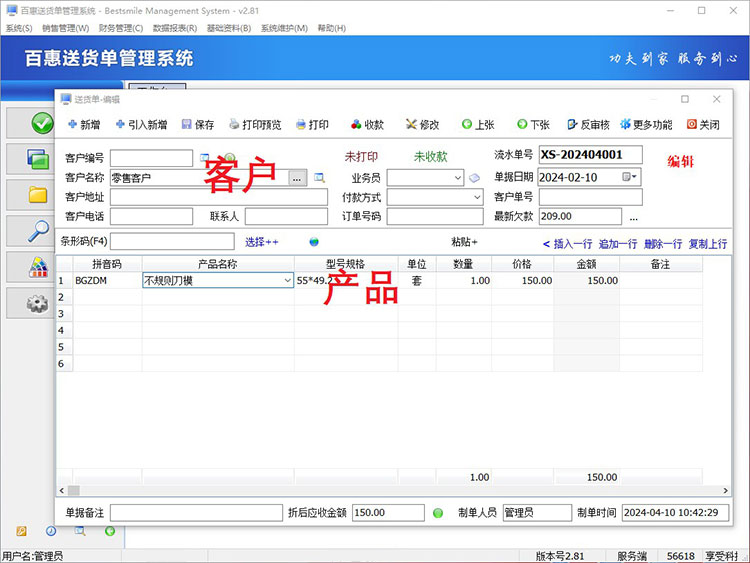Image resolution: width=750 pixels, height=563 pixels.
Task: Click the 粘贴+ link
Action: pyautogui.click(x=464, y=242)
